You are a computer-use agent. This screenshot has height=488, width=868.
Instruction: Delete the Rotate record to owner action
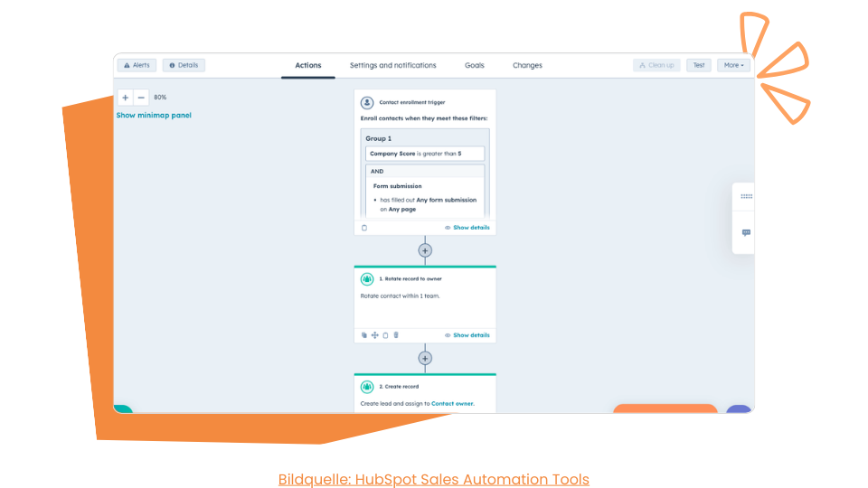396,335
